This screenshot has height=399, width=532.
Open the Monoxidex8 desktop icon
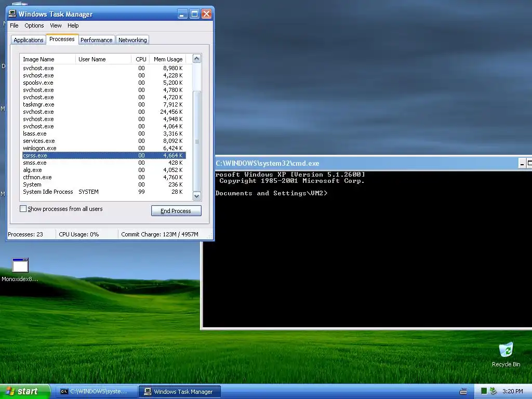pyautogui.click(x=20, y=270)
